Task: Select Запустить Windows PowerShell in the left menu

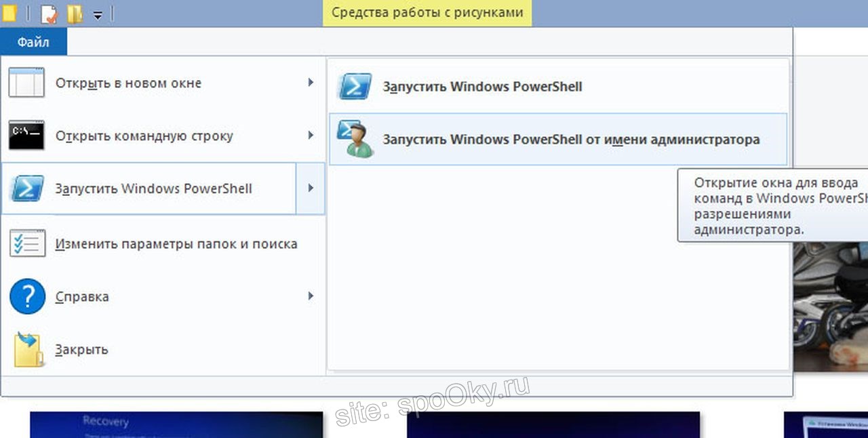Action: click(x=149, y=188)
